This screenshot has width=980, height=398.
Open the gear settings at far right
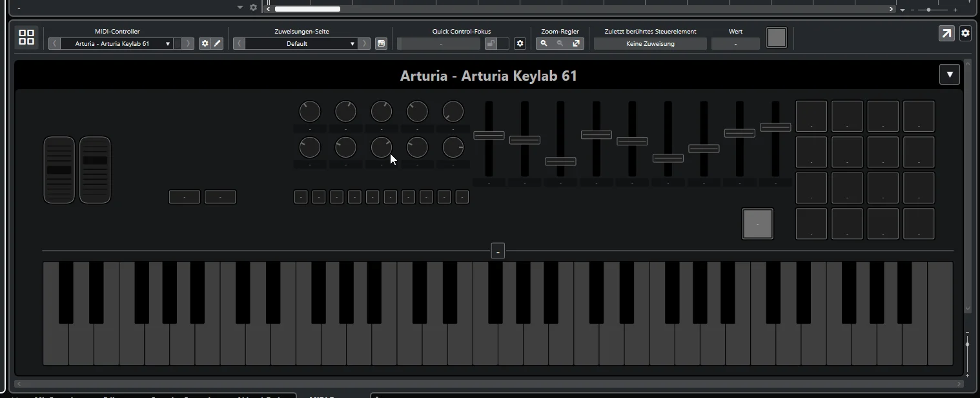[965, 34]
